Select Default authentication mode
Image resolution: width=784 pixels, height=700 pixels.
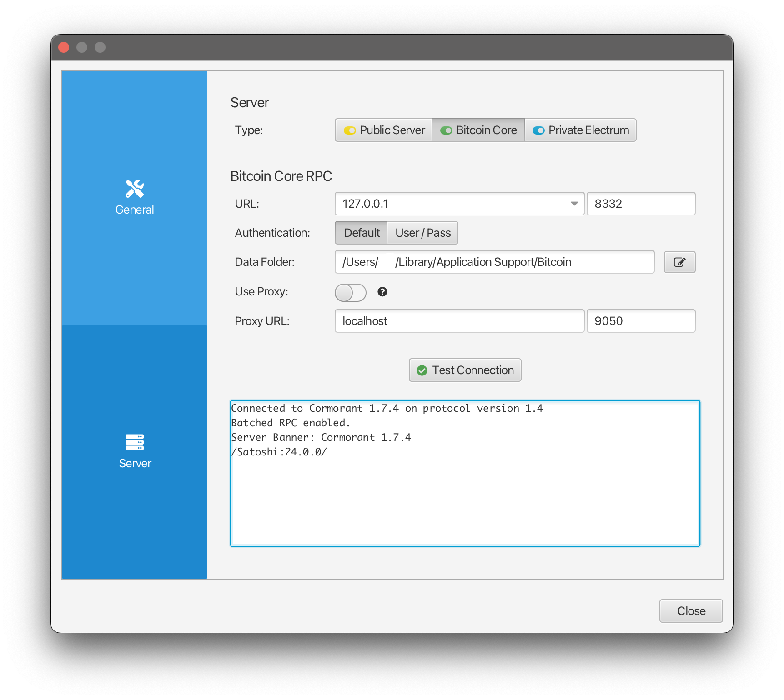pos(361,233)
